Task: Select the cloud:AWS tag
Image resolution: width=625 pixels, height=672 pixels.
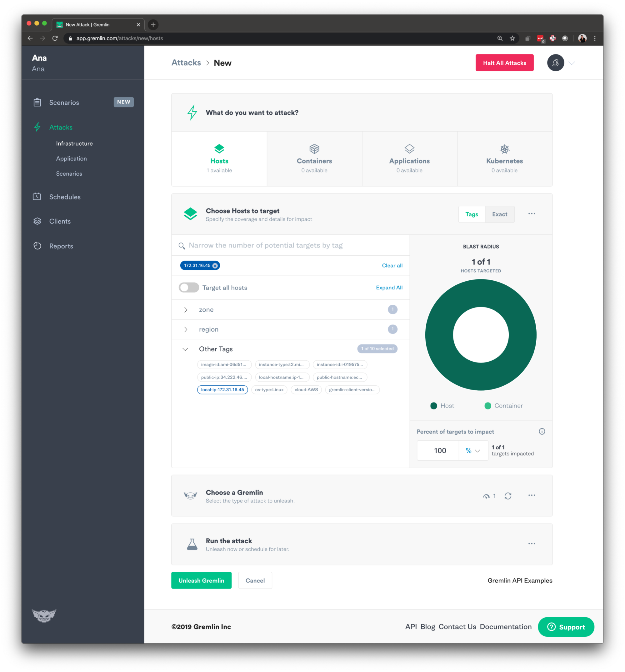Action: (x=306, y=390)
